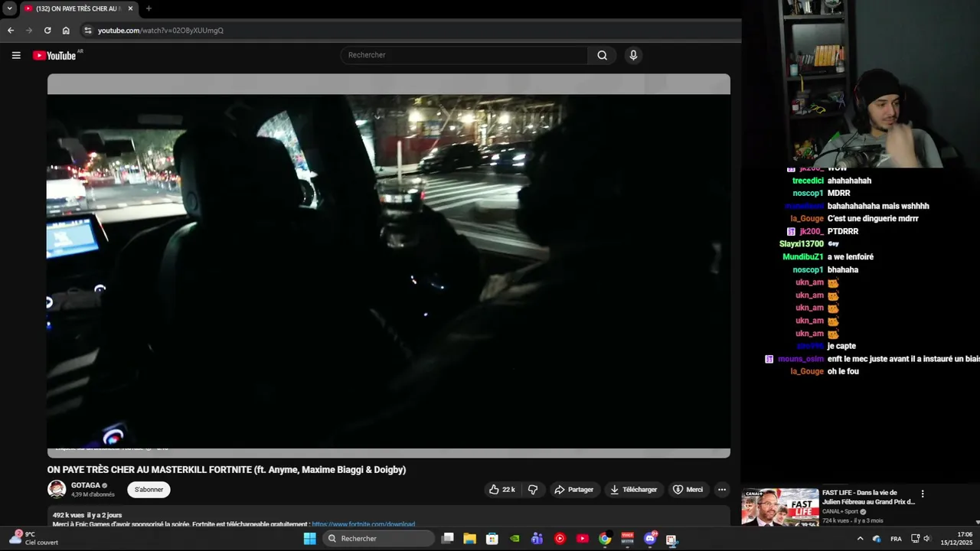View site information icon in address bar

pos(88,31)
